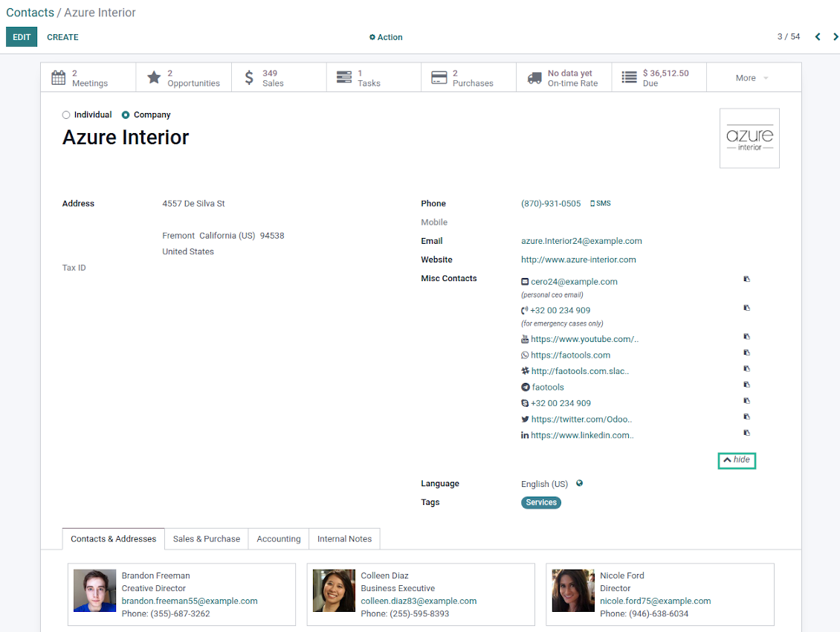
Task: Click the SMS icon next to phone
Action: 601,204
